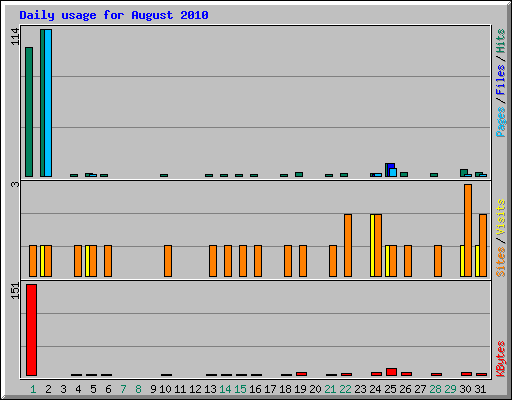Click the orange Sites bar for day 31
The image size is (512, 400).
(x=483, y=245)
